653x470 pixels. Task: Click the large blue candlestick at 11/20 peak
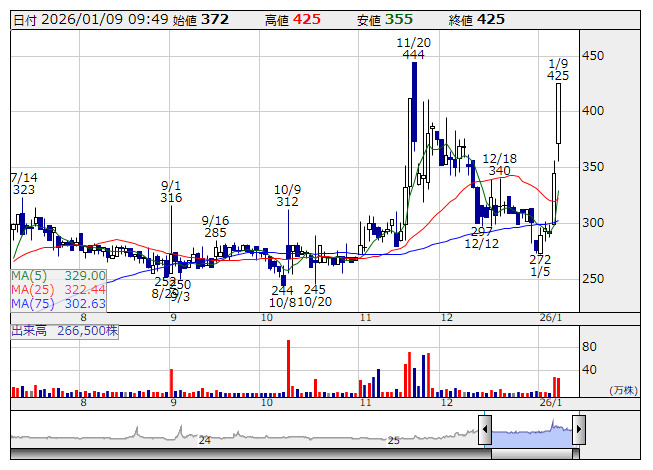click(414, 102)
